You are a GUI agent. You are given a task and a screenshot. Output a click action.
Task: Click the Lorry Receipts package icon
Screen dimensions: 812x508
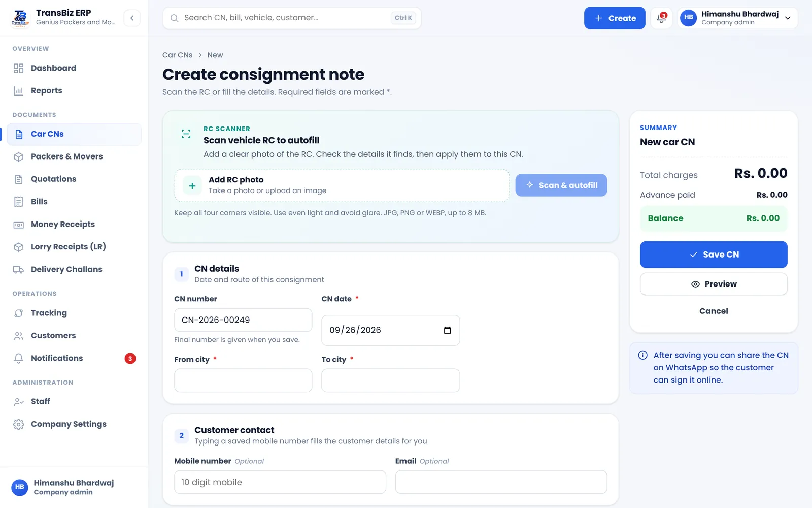coord(19,247)
